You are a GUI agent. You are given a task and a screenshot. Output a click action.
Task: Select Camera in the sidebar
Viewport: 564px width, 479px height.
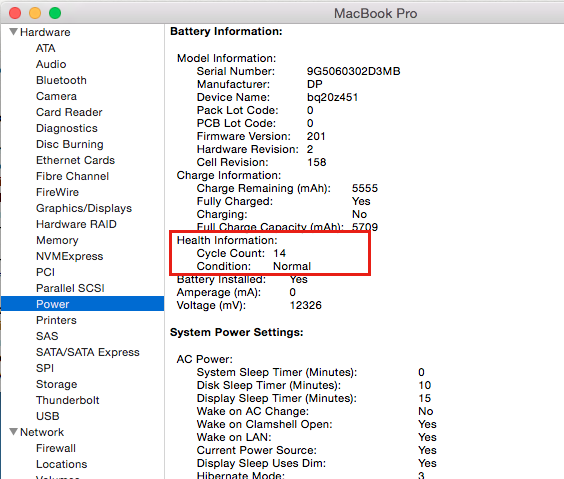tap(56, 96)
